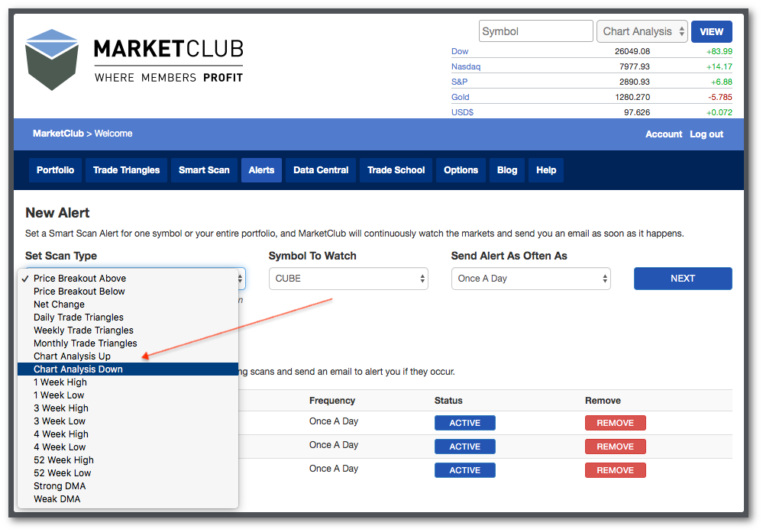Viewport: 763px width, 532px height.
Task: Select Weak DMA scan type
Action: pyautogui.click(x=128, y=499)
